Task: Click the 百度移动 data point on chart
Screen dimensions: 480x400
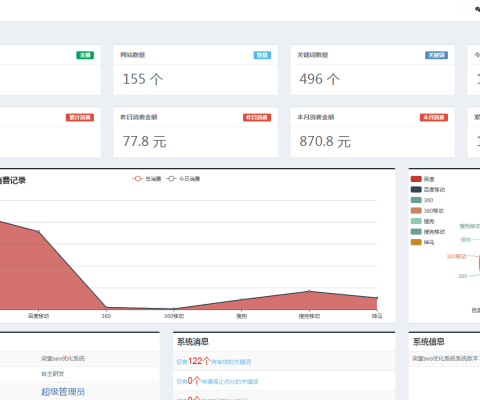Action: point(38,231)
